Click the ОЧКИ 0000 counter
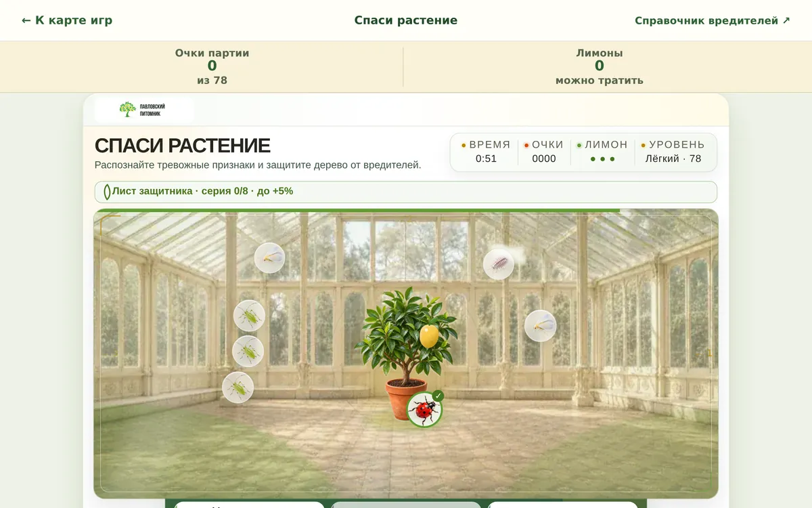 [x=544, y=152]
